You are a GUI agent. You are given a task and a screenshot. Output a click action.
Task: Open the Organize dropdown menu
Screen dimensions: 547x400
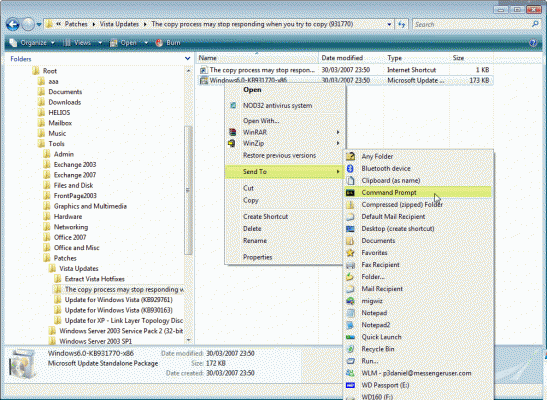tap(32, 43)
